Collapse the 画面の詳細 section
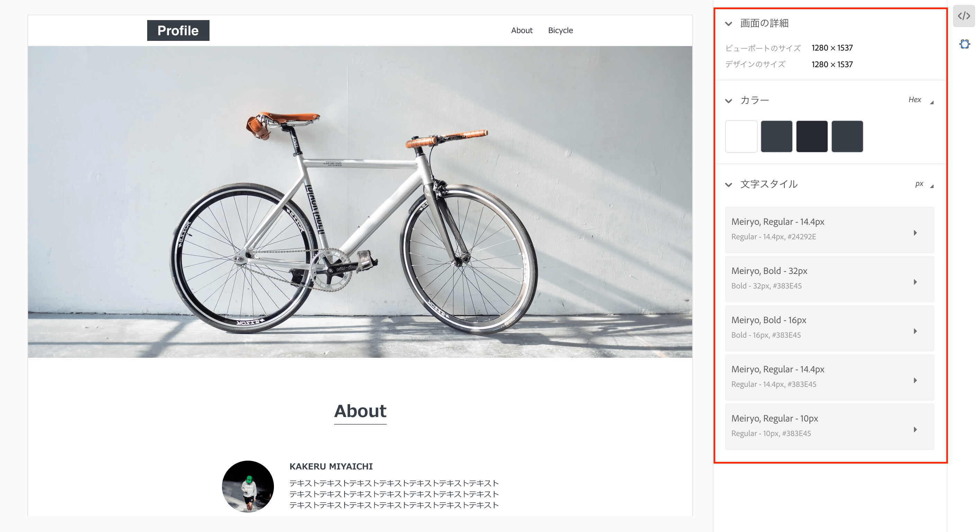The image size is (980, 532). [729, 24]
